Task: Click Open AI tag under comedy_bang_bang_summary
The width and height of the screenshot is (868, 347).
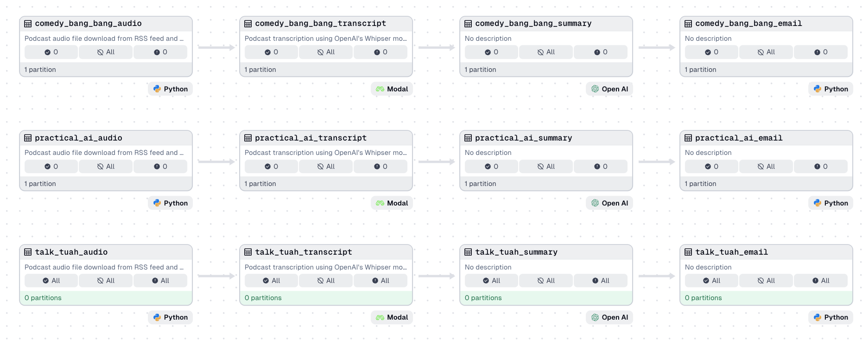Action: click(x=609, y=89)
